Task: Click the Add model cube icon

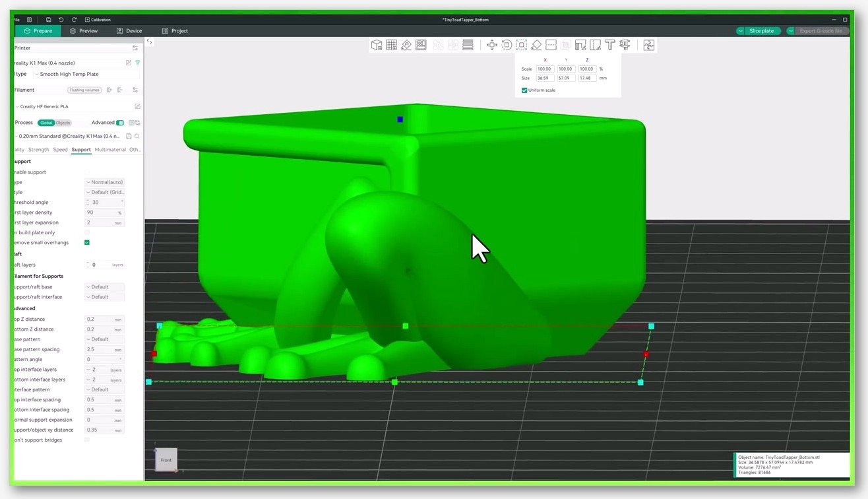Action: [x=377, y=45]
